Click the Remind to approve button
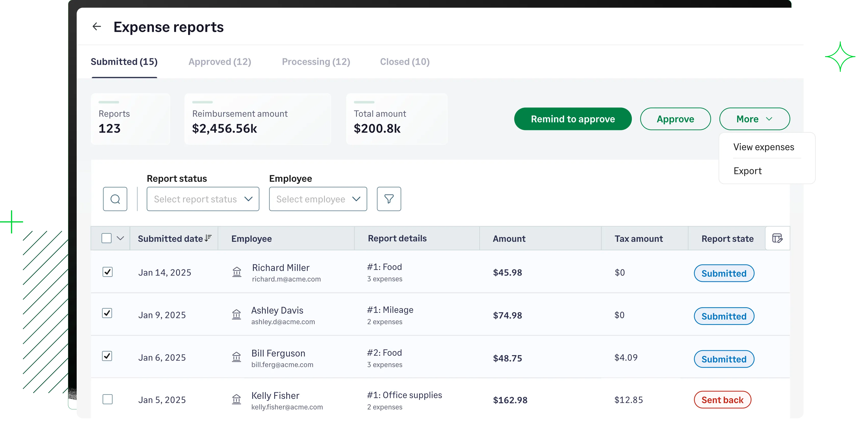Screen dimensions: 868x426 [x=573, y=119]
